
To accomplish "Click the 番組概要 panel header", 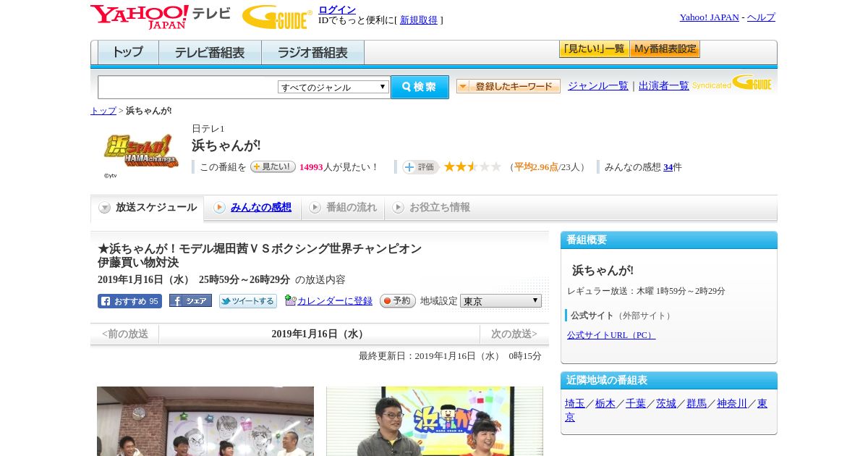I will point(669,240).
